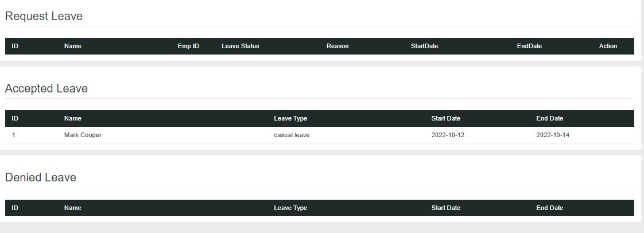The image size is (644, 233).
Task: Click the Accepted Leave section heading
Action: (46, 89)
